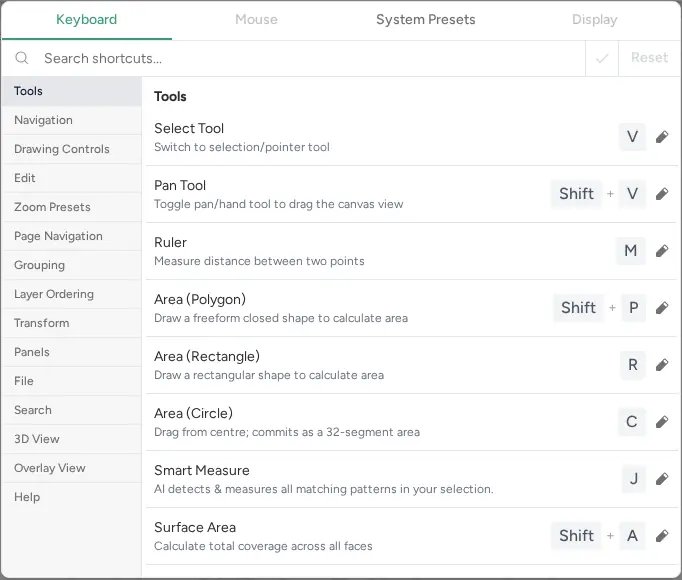The height and width of the screenshot is (580, 682).
Task: Open the Edit category
Action: pyautogui.click(x=72, y=178)
